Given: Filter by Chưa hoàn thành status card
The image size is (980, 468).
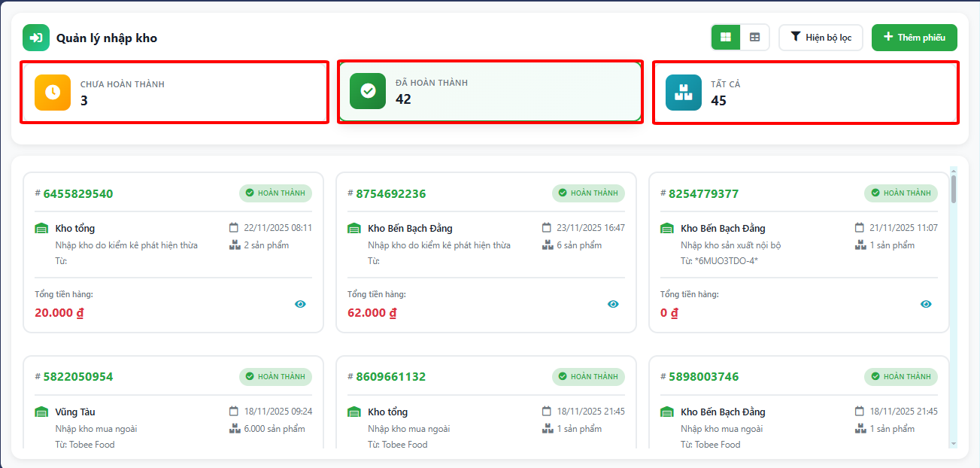Looking at the screenshot, I should (174, 92).
